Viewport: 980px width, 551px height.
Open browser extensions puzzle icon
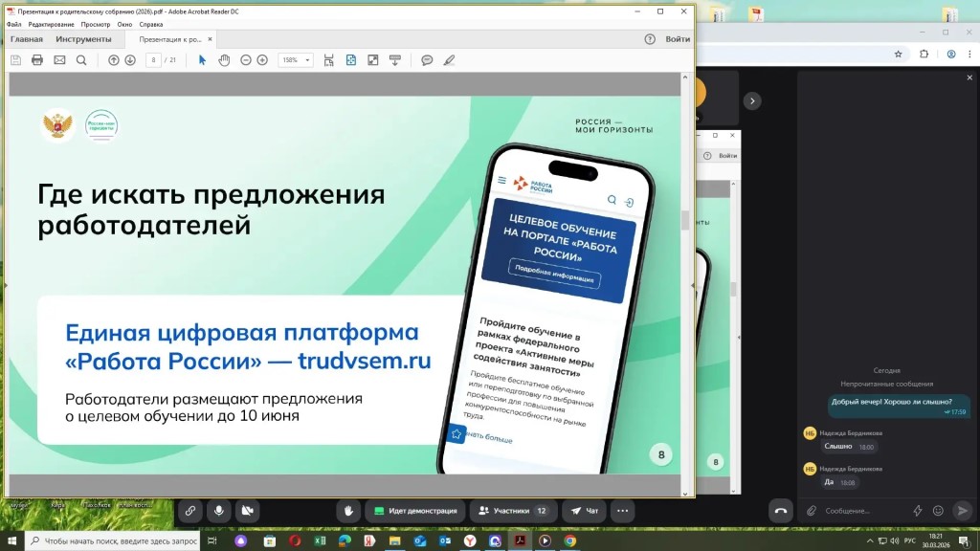924,54
